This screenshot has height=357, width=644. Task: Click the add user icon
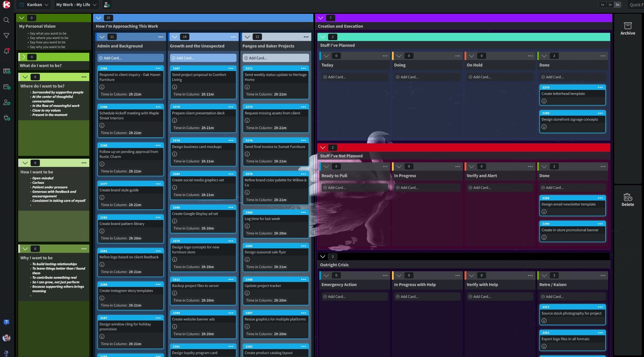[x=6, y=102]
